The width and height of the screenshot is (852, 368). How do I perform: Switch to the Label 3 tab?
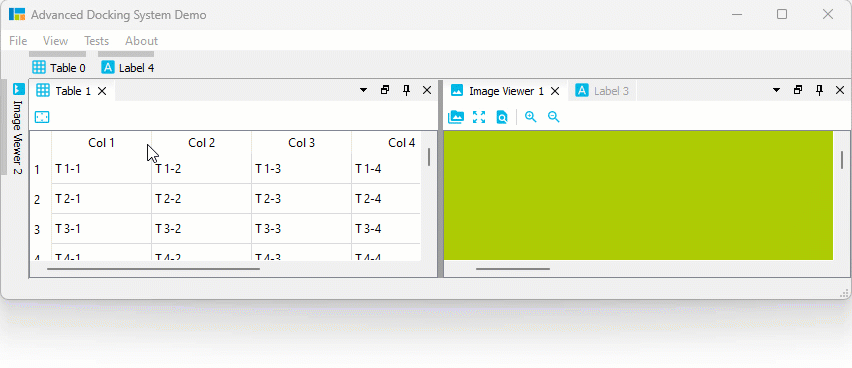(602, 91)
